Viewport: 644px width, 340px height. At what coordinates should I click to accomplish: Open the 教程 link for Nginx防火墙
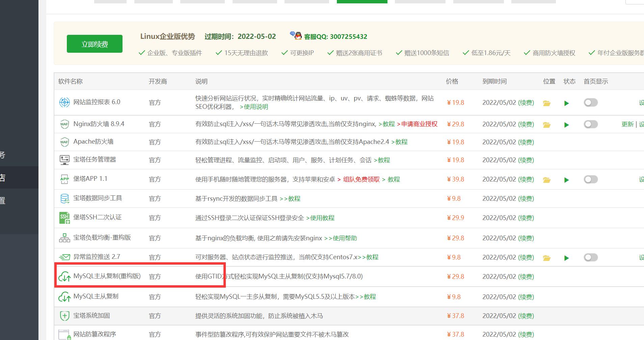(x=387, y=124)
